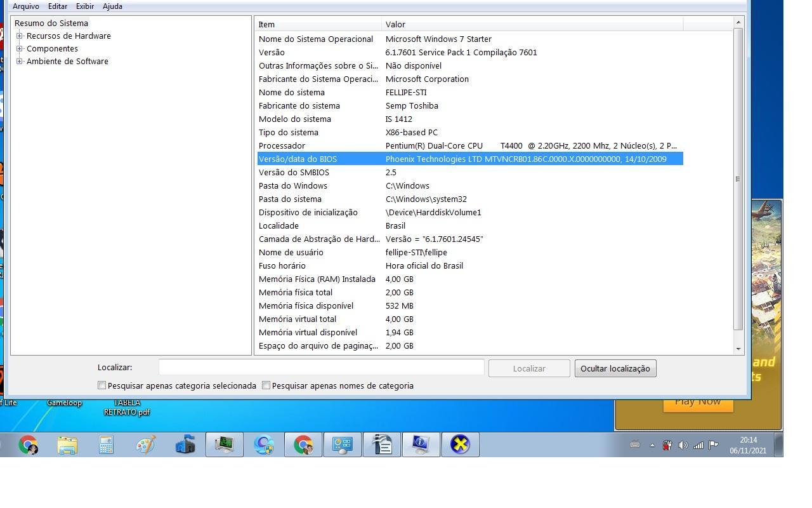Click the vertical scrollbar thumb
The image size is (812, 508).
(738, 178)
